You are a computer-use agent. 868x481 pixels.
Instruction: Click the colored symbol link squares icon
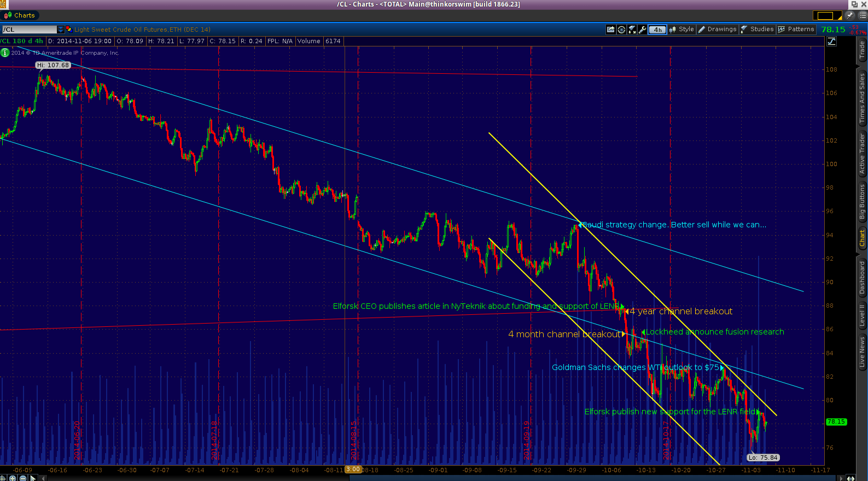coord(69,29)
